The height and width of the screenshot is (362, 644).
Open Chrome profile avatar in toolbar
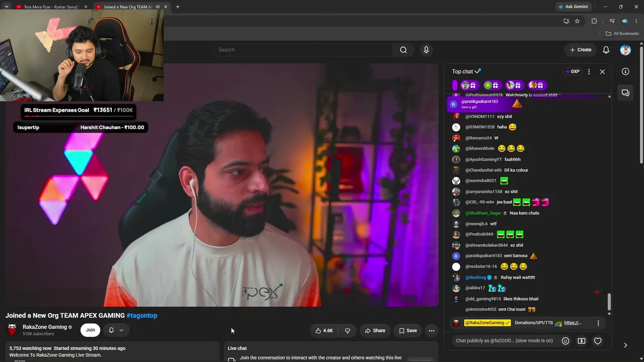pyautogui.click(x=624, y=21)
